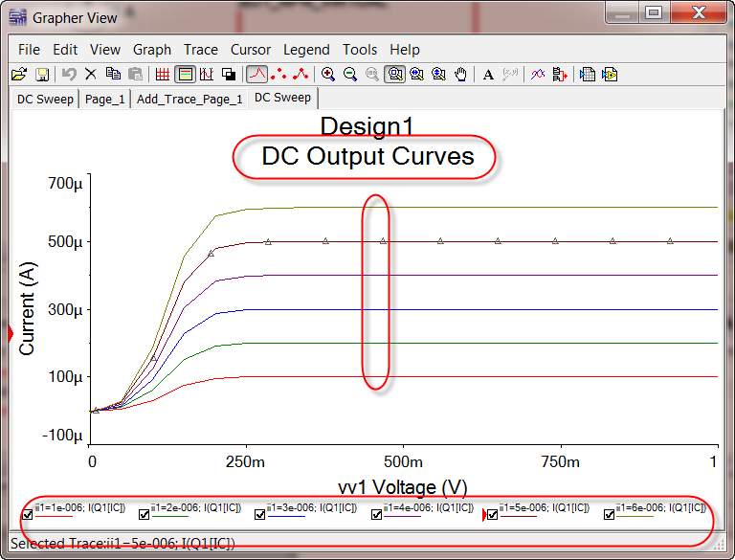Viewport: 735px width, 560px height.
Task: Open the Graph menu
Action: (x=152, y=50)
